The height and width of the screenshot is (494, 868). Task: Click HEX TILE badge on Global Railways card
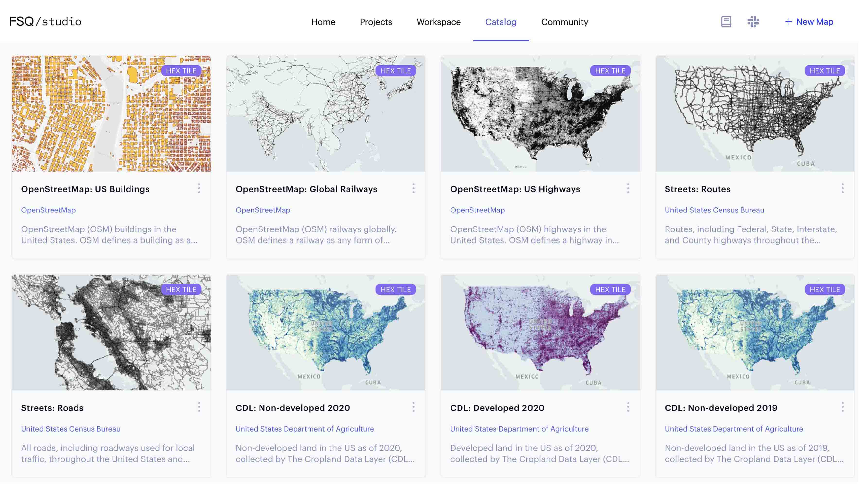(396, 71)
